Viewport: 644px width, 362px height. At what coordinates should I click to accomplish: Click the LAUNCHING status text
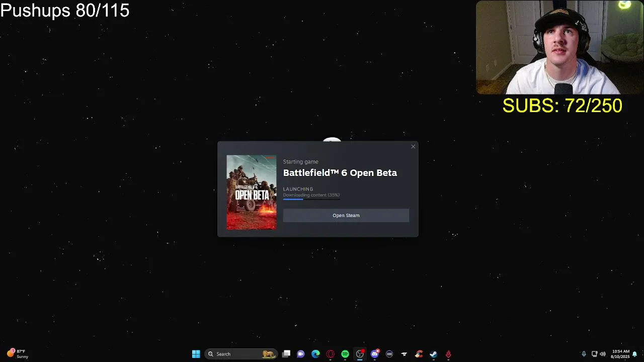298,189
